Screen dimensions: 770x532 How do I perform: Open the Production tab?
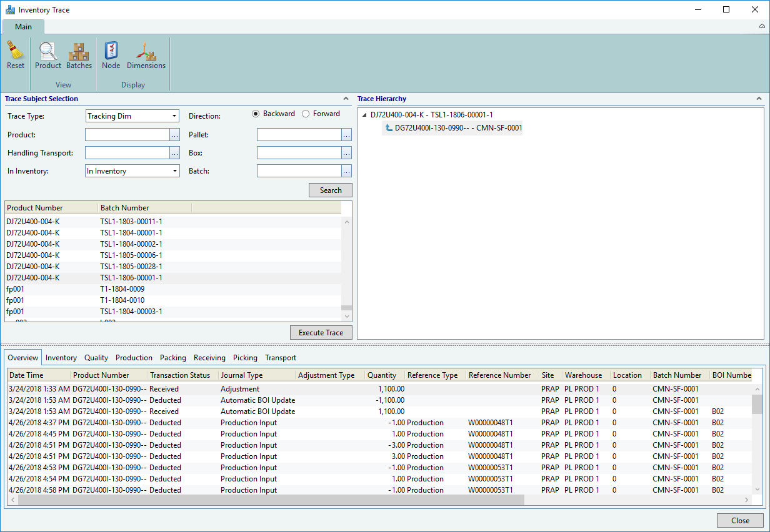(x=134, y=358)
